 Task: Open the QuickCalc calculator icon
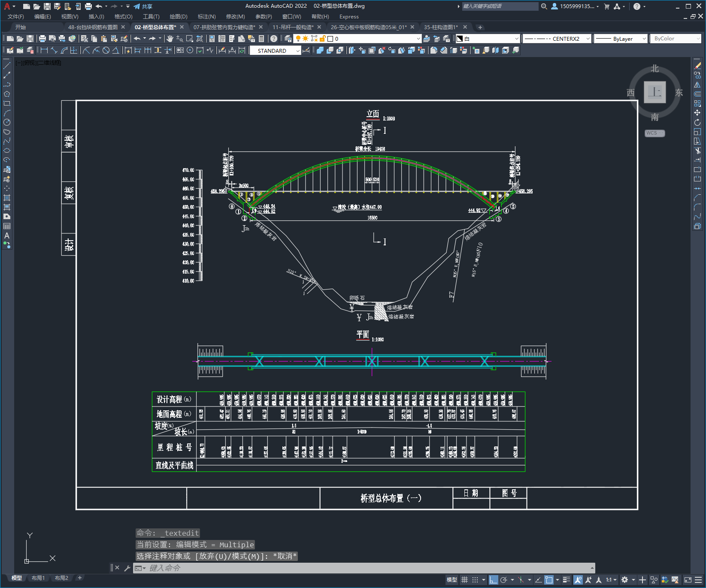pos(261,39)
